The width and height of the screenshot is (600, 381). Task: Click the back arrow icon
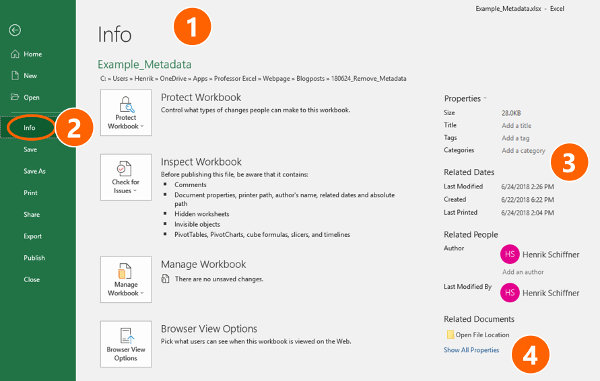(15, 30)
